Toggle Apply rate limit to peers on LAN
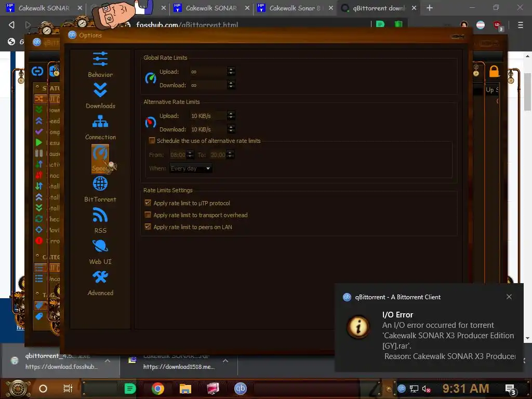Screen dimensions: 532x399 [148, 227]
